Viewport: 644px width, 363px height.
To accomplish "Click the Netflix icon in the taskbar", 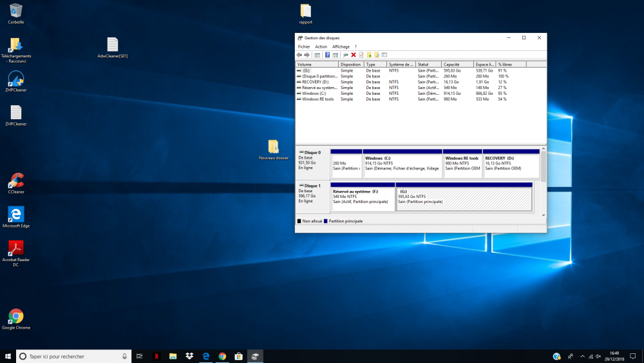I will tap(156, 356).
